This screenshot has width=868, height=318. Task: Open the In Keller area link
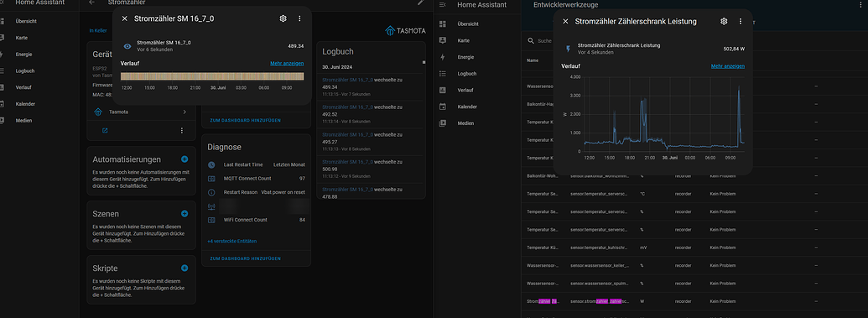(x=98, y=31)
